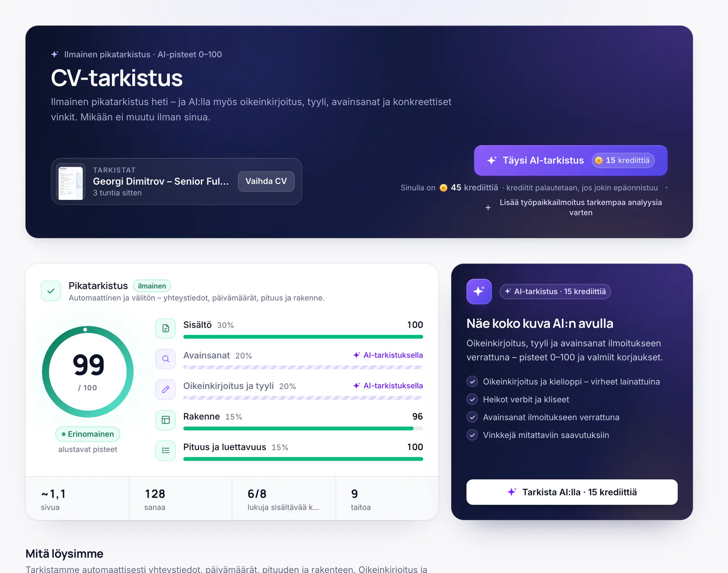Click the 15 krediittiä badge in Täysi AI-tarkistus
The height and width of the screenshot is (573, 728).
coord(623,160)
